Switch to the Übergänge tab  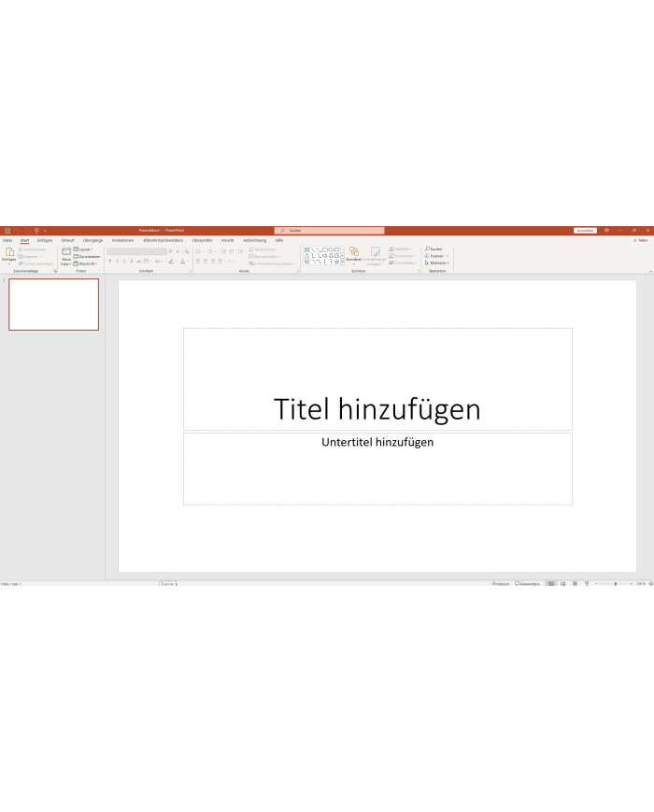92,240
